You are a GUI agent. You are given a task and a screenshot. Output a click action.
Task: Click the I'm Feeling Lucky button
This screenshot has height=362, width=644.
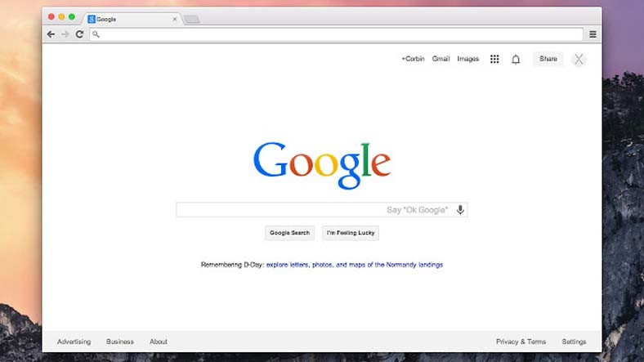[351, 233]
